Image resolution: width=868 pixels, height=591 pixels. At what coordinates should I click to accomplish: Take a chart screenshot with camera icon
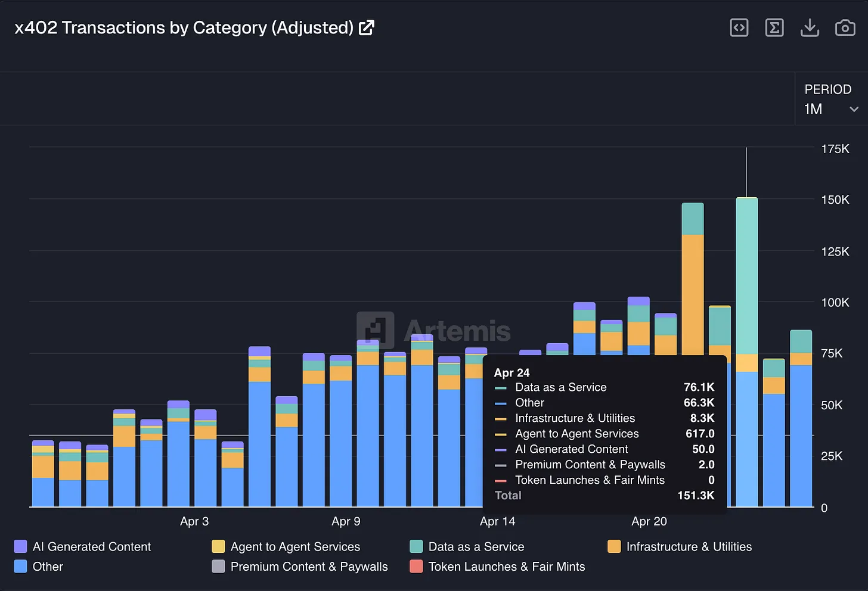pyautogui.click(x=845, y=27)
